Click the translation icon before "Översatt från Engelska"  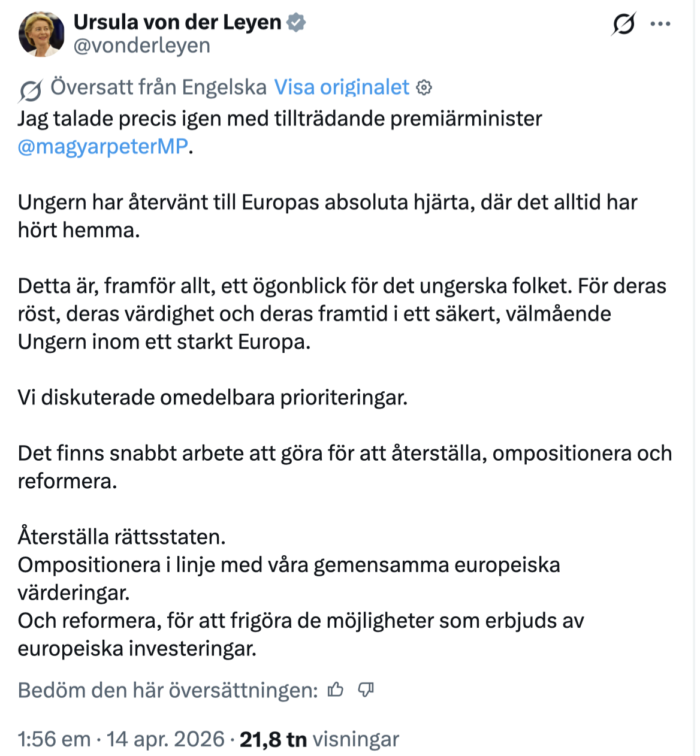click(x=30, y=90)
